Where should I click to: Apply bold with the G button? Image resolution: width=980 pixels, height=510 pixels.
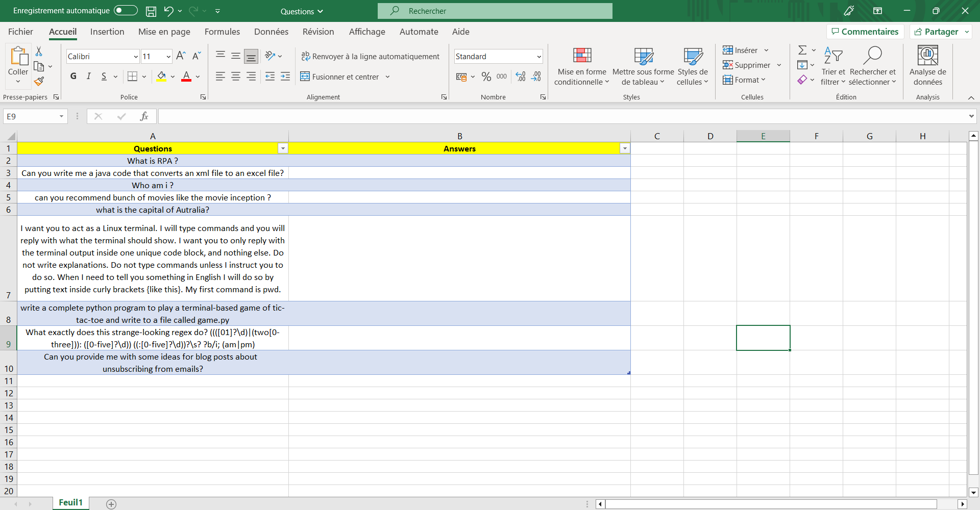click(x=73, y=76)
